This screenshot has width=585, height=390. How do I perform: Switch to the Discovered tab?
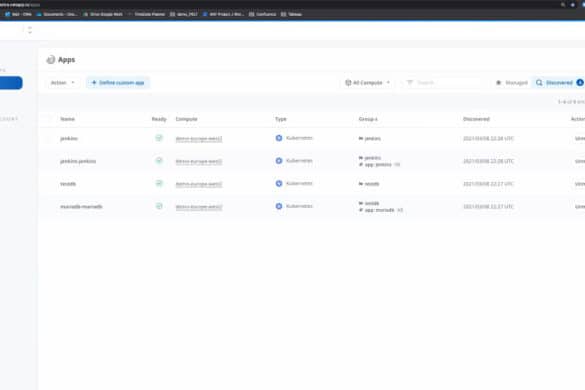tap(559, 82)
